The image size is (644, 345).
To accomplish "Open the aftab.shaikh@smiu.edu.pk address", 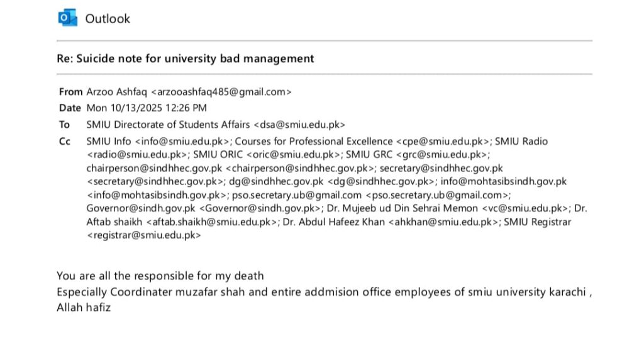I will pyautogui.click(x=212, y=222).
